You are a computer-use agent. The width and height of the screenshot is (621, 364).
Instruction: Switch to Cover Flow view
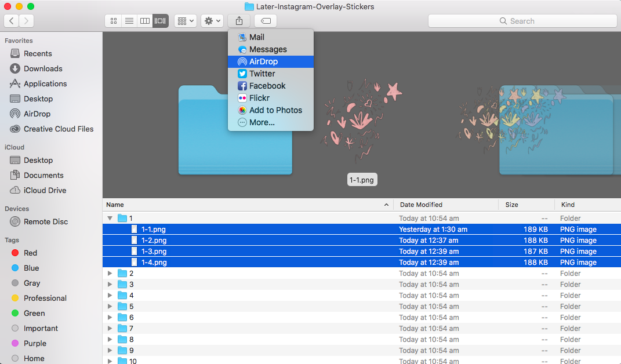[x=161, y=21]
